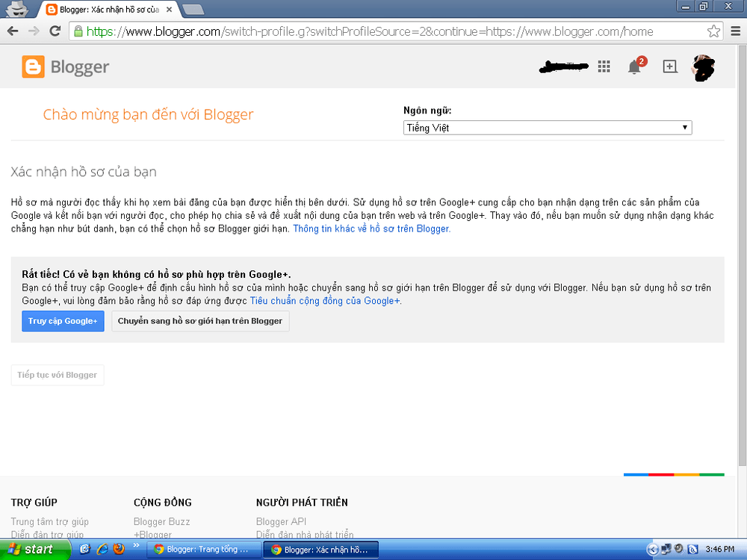Click the first quick launch icon

pos(85,549)
